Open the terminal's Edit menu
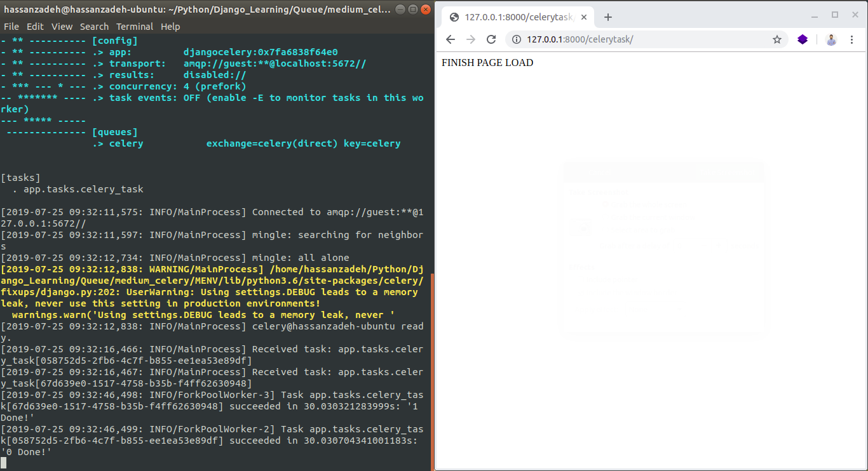Viewport: 868px width, 471px height. tap(35, 26)
